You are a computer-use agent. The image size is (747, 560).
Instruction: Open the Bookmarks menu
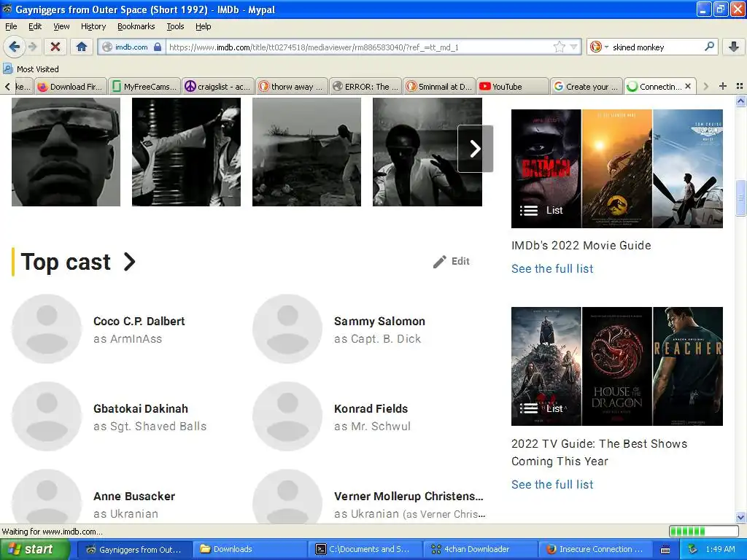pyautogui.click(x=136, y=26)
